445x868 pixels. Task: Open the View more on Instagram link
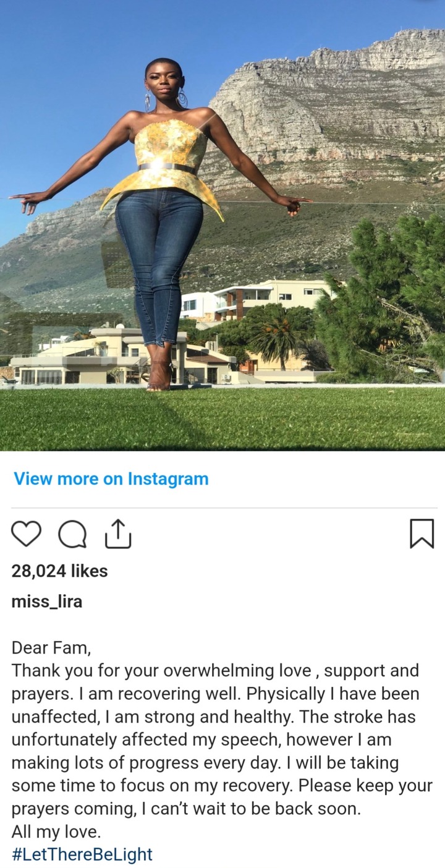pos(111,479)
